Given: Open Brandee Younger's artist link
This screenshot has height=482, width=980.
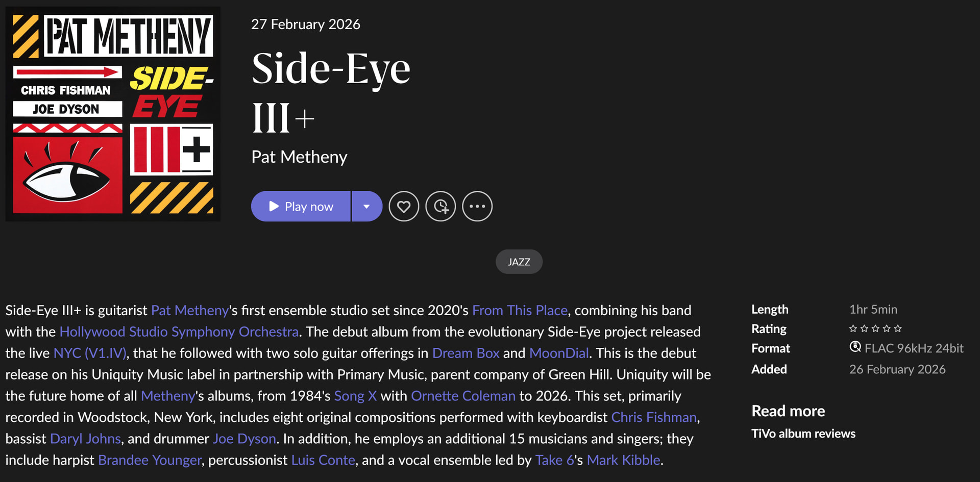Looking at the screenshot, I should pyautogui.click(x=150, y=460).
